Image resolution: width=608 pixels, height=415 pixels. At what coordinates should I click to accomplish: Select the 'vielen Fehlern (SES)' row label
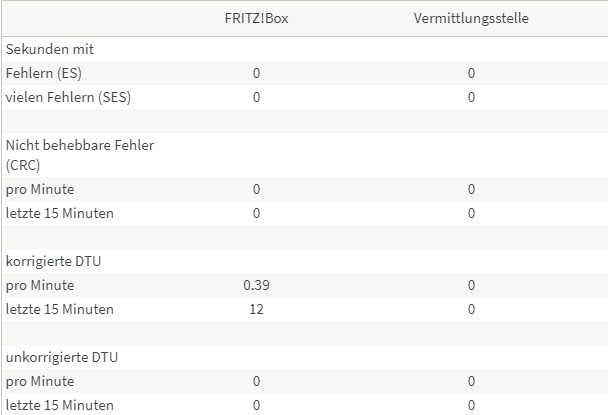pyautogui.click(x=68, y=97)
